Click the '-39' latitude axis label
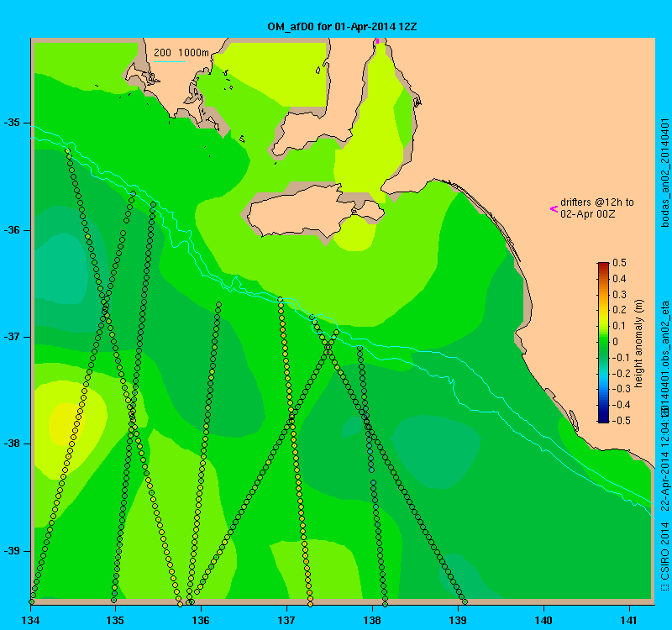This screenshot has width=672, height=630. [x=12, y=551]
